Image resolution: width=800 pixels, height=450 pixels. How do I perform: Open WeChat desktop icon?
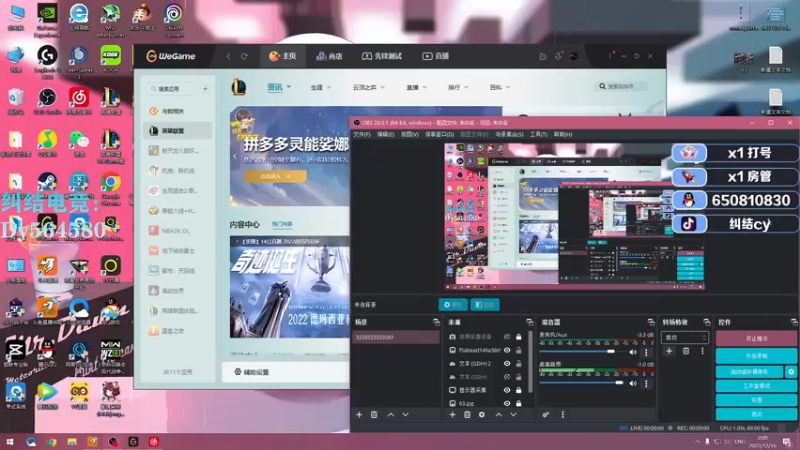click(x=79, y=143)
